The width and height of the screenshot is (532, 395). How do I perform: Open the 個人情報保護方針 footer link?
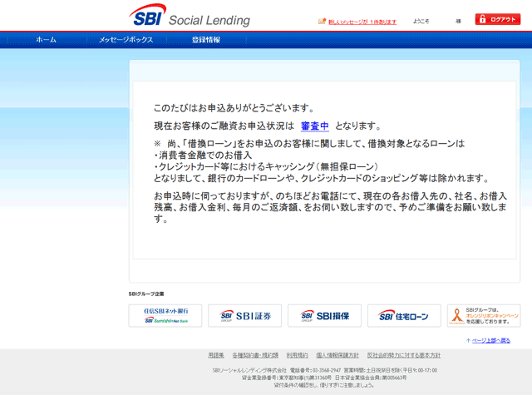pyautogui.click(x=337, y=355)
